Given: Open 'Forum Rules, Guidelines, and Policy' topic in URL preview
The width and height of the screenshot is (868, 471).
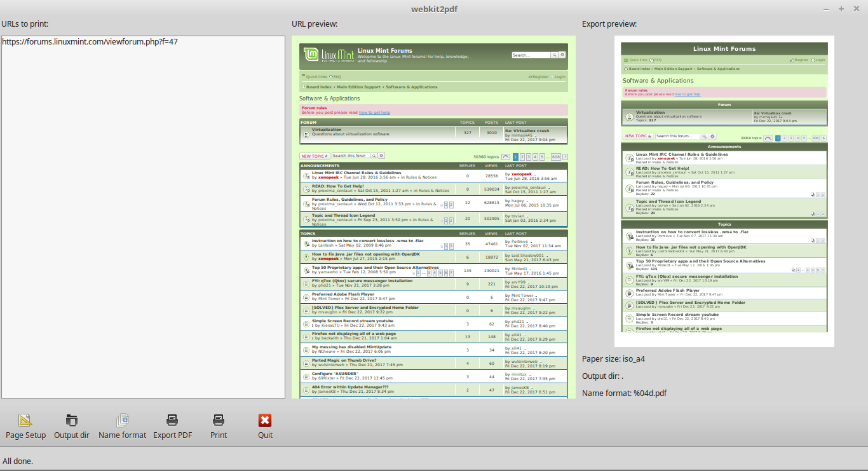Looking at the screenshot, I should (349, 200).
